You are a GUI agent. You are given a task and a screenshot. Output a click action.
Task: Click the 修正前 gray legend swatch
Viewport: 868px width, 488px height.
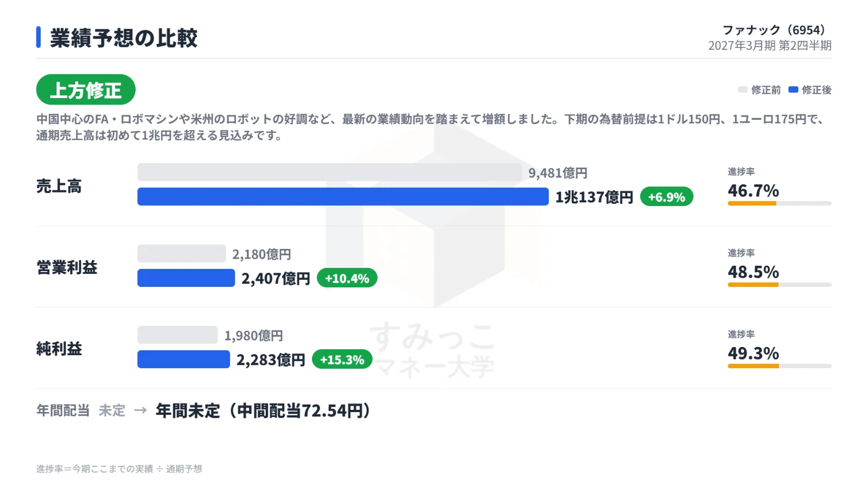coord(743,90)
